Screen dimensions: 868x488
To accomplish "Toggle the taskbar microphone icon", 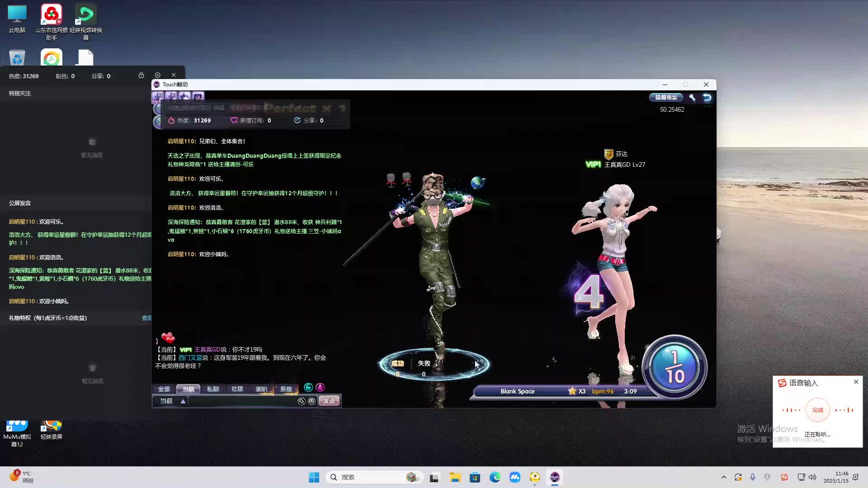I will click(x=753, y=477).
